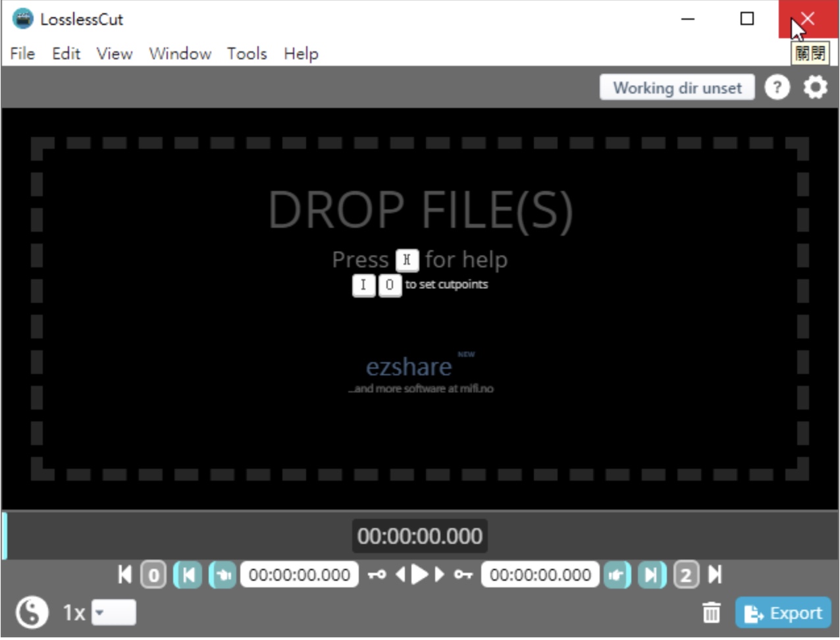Click the current time 00:00:00.000 display on timeline
This screenshot has height=640, width=840.
click(x=420, y=536)
